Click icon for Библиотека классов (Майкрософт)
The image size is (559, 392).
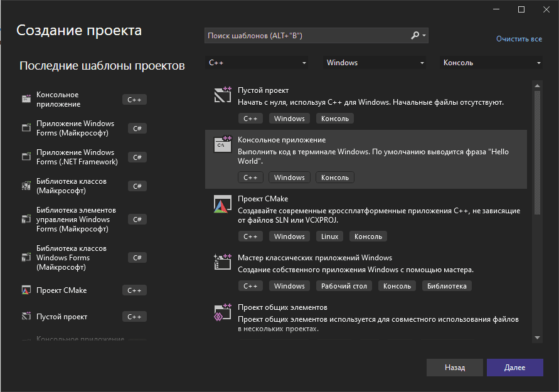tap(26, 186)
